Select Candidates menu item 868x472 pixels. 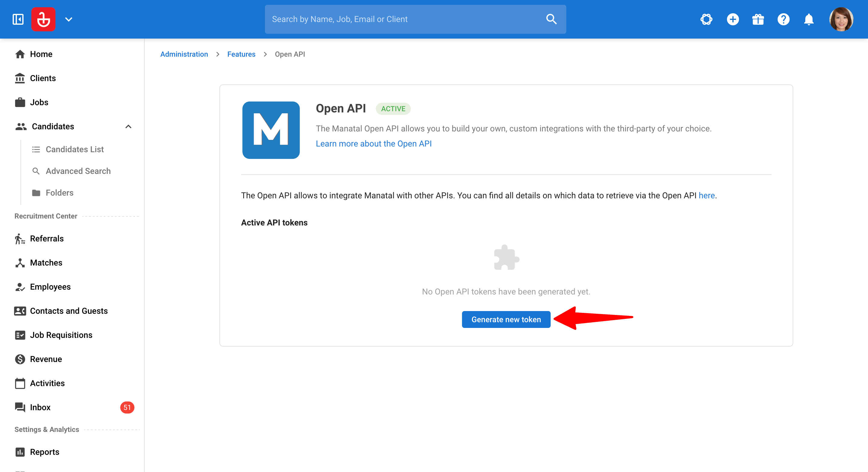(72, 127)
